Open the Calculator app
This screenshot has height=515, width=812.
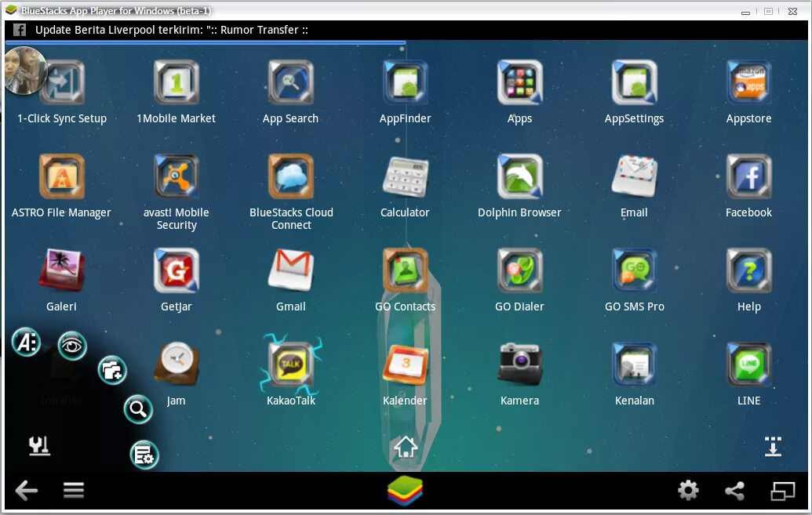tap(406, 176)
